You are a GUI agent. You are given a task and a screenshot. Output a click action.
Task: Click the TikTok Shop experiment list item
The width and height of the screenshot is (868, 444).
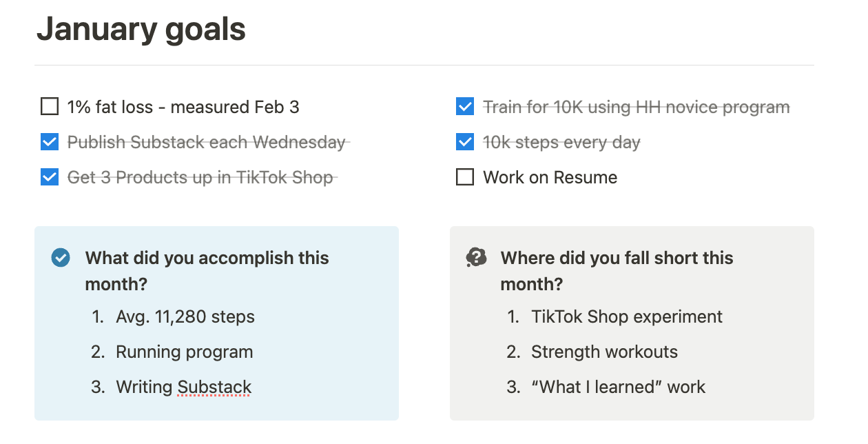coord(627,316)
